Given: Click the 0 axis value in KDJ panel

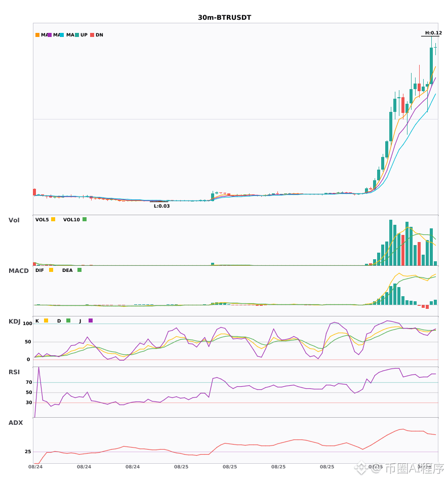Looking at the screenshot, I should click(x=28, y=359).
